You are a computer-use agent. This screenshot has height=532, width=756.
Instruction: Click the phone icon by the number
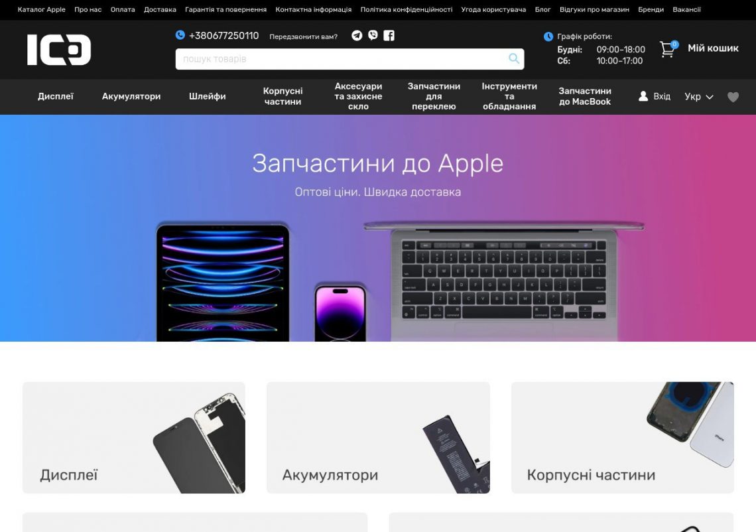pyautogui.click(x=180, y=34)
